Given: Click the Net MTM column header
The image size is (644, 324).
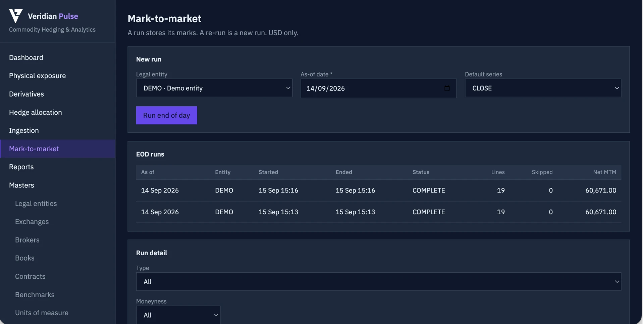Looking at the screenshot, I should (x=604, y=172).
